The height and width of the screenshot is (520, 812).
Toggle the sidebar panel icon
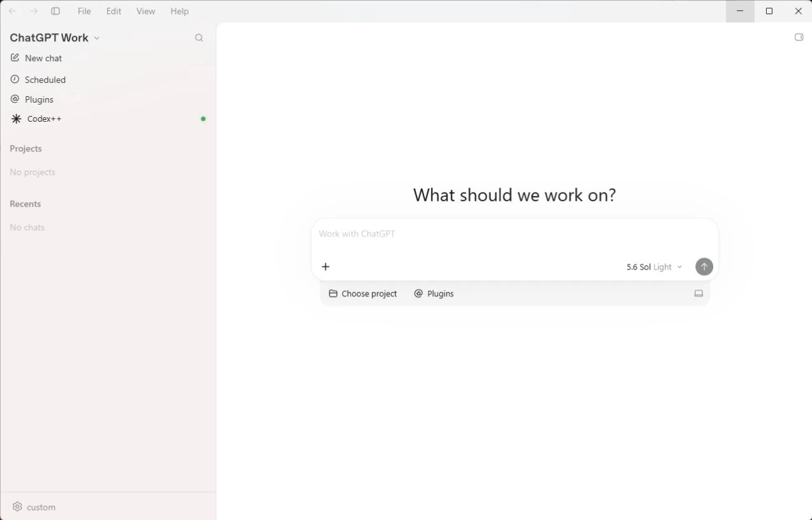(x=55, y=11)
